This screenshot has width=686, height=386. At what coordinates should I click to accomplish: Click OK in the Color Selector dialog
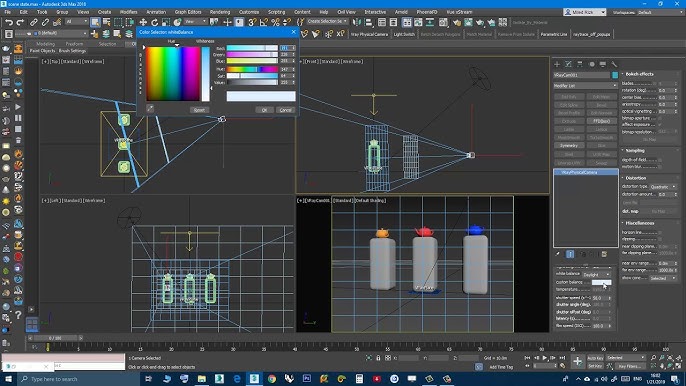coord(264,110)
